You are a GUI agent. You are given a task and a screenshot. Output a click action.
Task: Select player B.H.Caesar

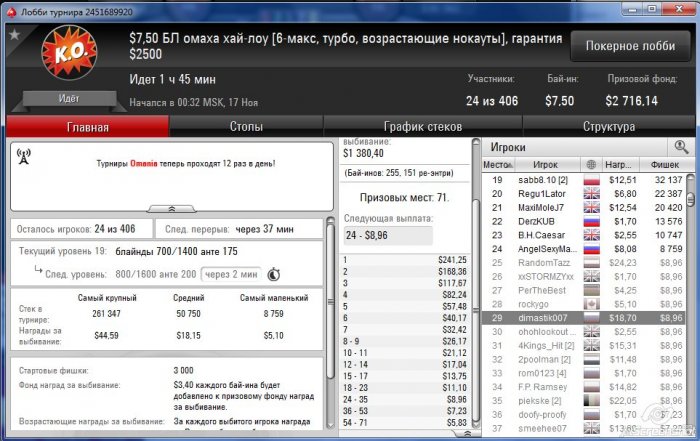click(541, 235)
